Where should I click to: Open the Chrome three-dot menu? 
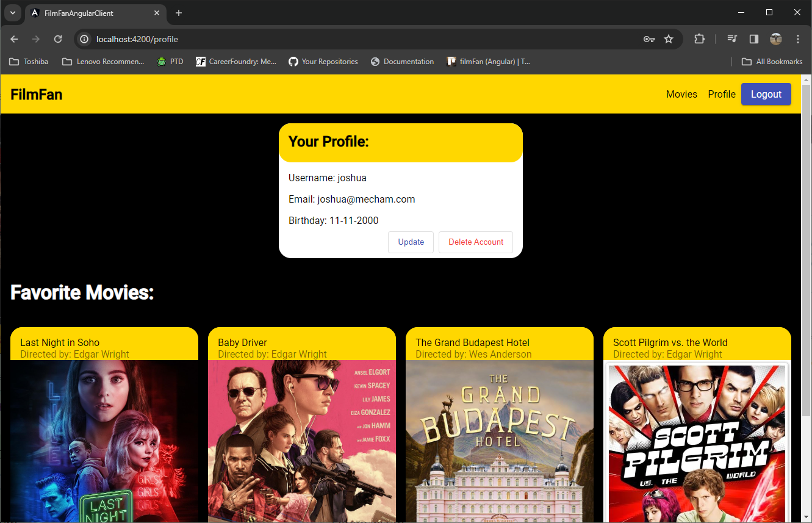(798, 39)
